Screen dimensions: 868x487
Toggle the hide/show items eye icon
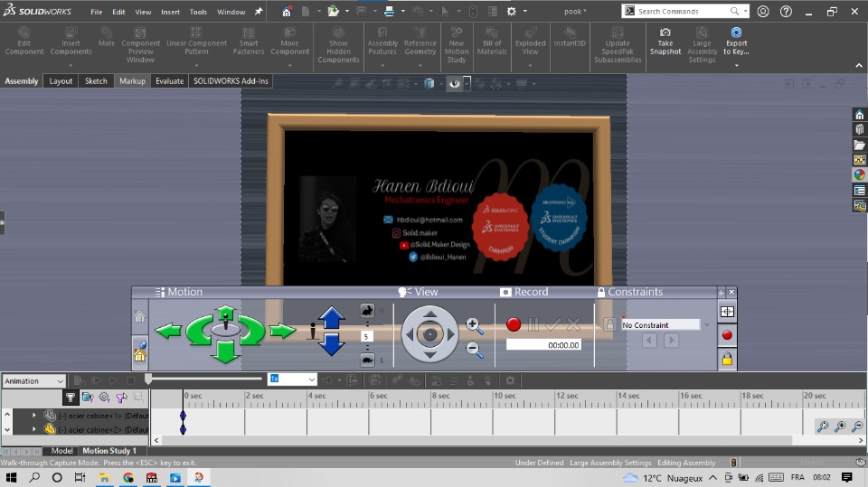[455, 83]
